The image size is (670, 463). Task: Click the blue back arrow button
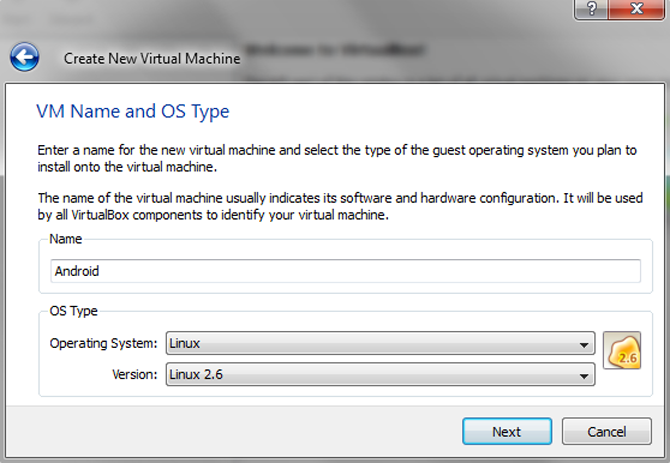[x=24, y=57]
